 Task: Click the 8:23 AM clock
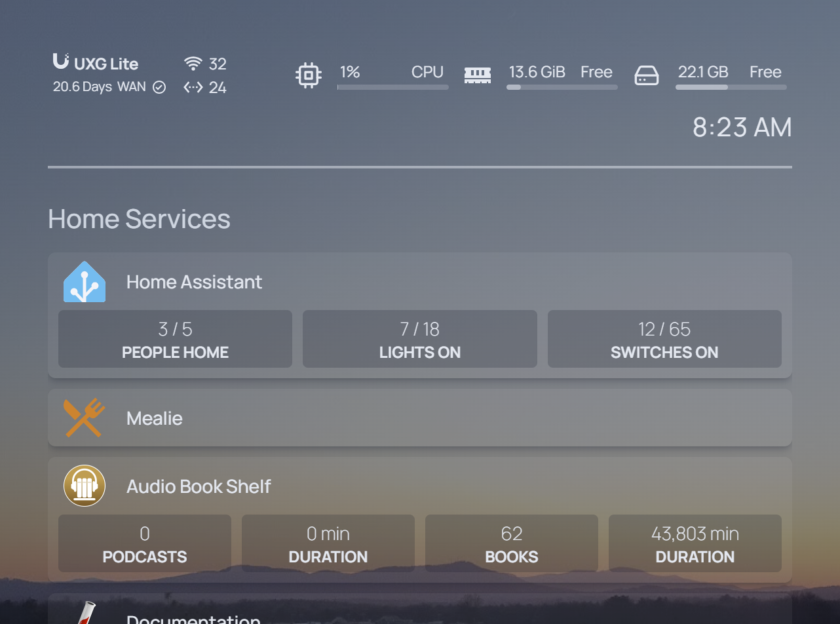[742, 127]
